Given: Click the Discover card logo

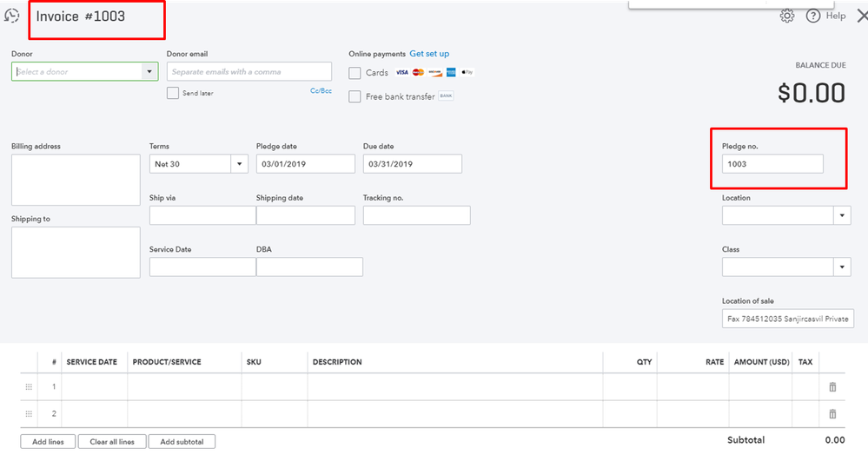Looking at the screenshot, I should (434, 72).
